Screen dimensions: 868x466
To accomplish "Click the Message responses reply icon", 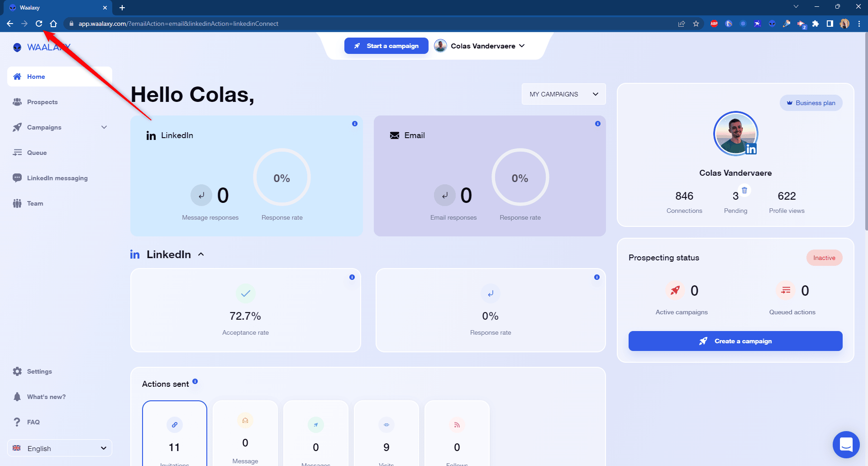I will click(201, 195).
